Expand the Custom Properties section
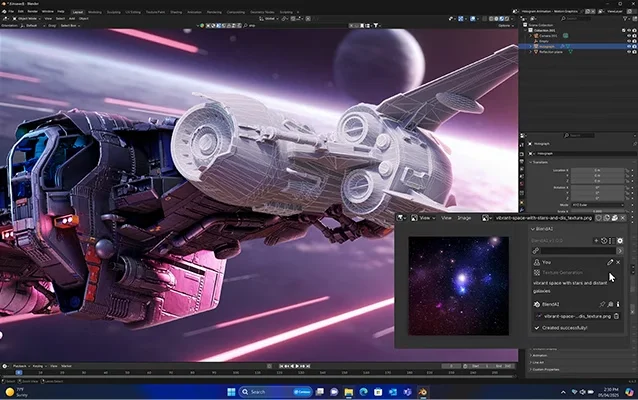The width and height of the screenshot is (638, 400). click(545, 369)
